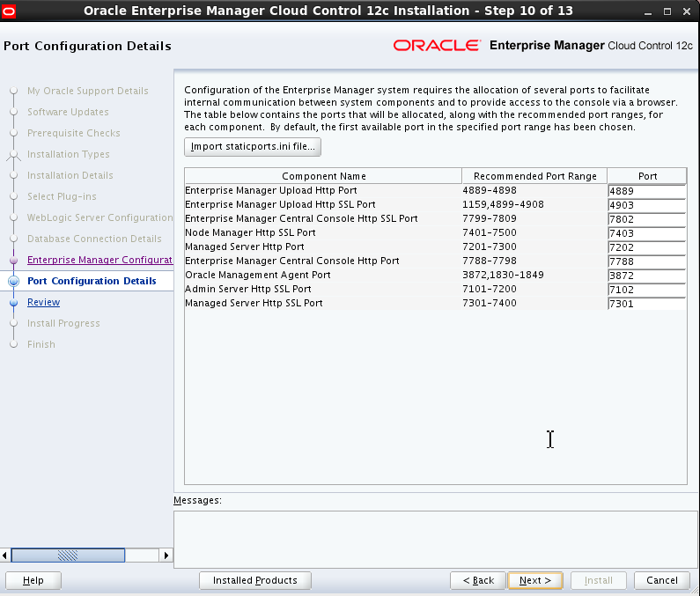Click Component Name column header
Image resolution: width=700 pixels, height=596 pixels.
pyautogui.click(x=323, y=176)
